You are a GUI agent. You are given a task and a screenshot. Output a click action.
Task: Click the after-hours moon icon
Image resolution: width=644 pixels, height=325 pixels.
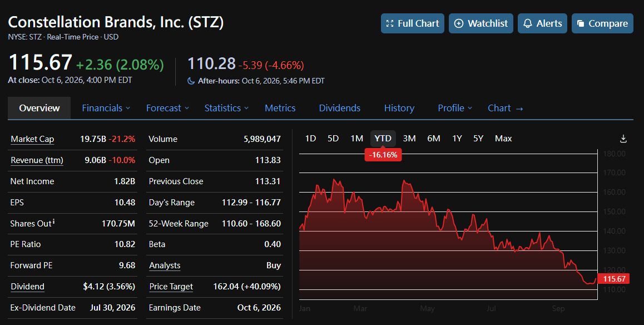191,81
